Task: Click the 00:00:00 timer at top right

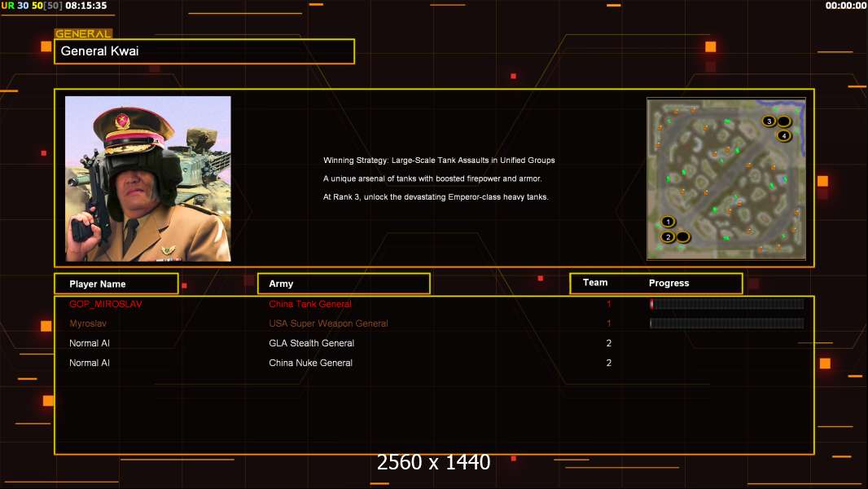Action: coord(846,6)
